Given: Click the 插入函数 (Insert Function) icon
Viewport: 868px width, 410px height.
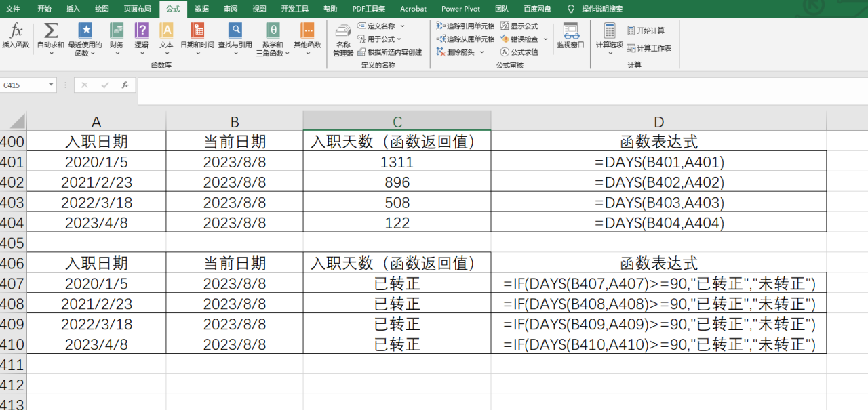Looking at the screenshot, I should tap(16, 30).
